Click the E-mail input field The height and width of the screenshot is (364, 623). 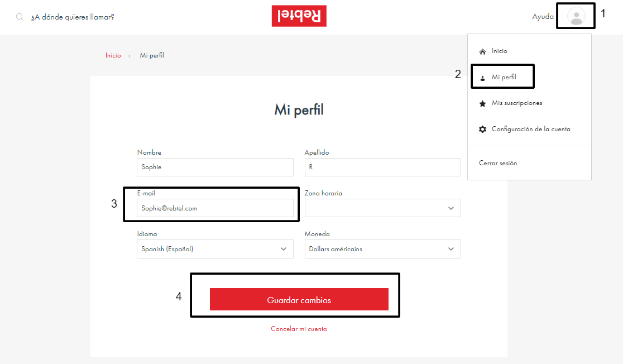tap(215, 208)
